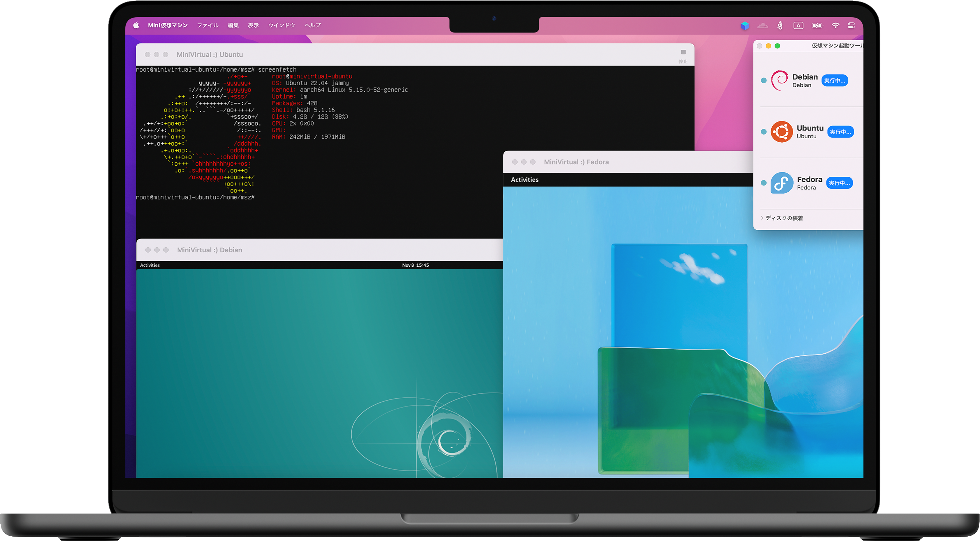Click the blue cube menu bar icon
The image size is (980, 541).
coord(745,26)
